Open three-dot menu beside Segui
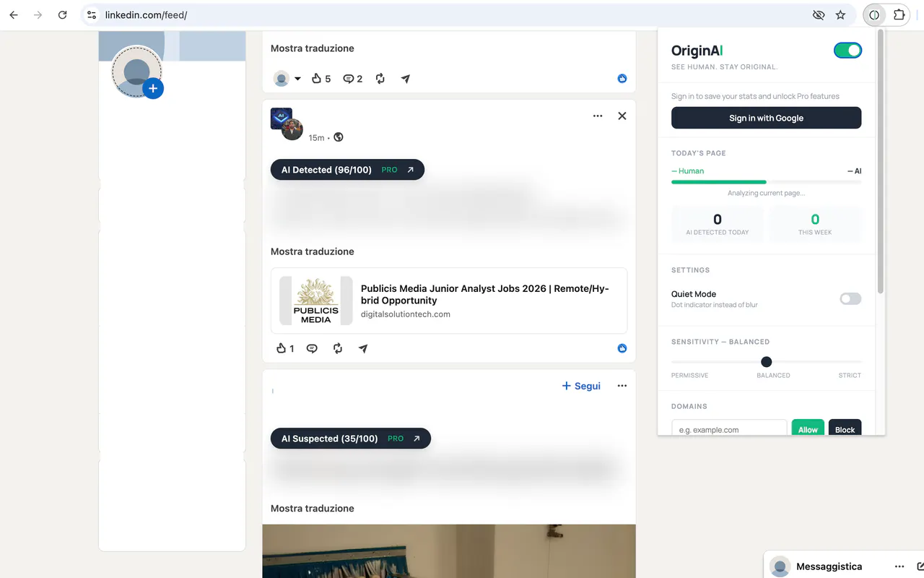Screen dimensions: 924x578 622,386
